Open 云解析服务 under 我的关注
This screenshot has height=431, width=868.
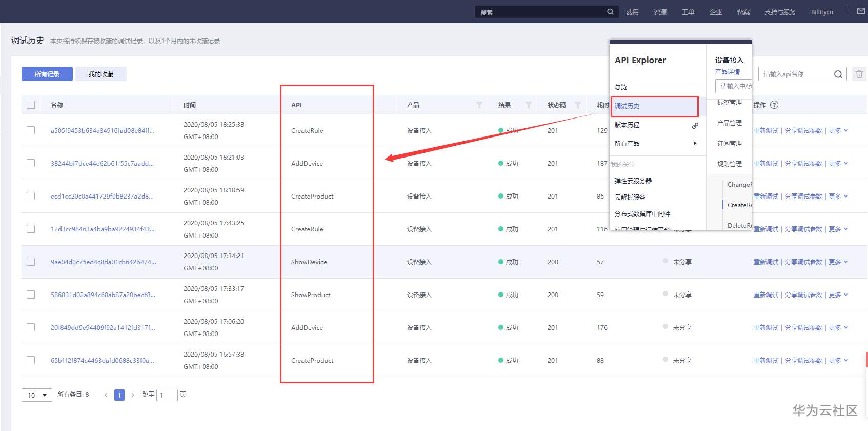pyautogui.click(x=630, y=198)
